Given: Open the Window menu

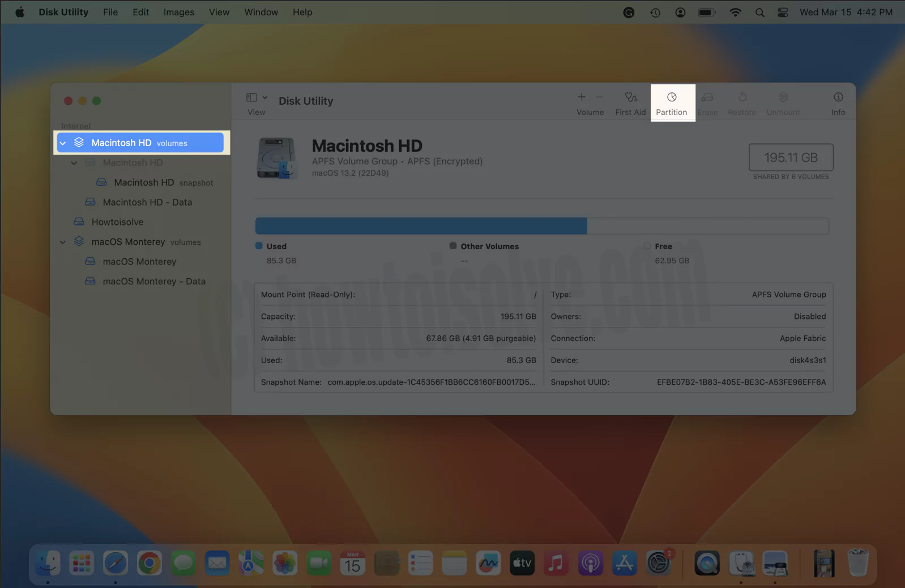Looking at the screenshot, I should pos(261,12).
